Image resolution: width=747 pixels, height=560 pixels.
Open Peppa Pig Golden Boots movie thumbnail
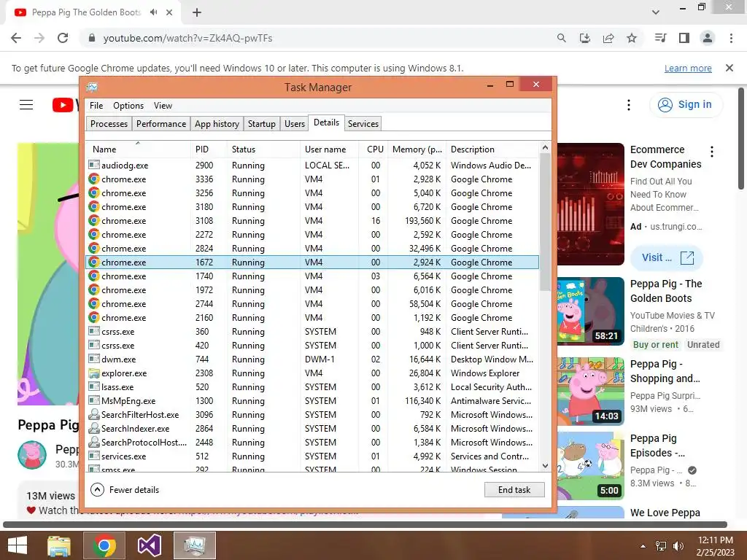591,311
